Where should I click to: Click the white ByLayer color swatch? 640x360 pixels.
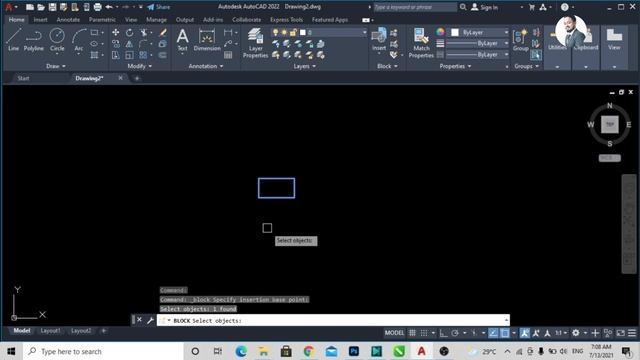click(x=455, y=32)
